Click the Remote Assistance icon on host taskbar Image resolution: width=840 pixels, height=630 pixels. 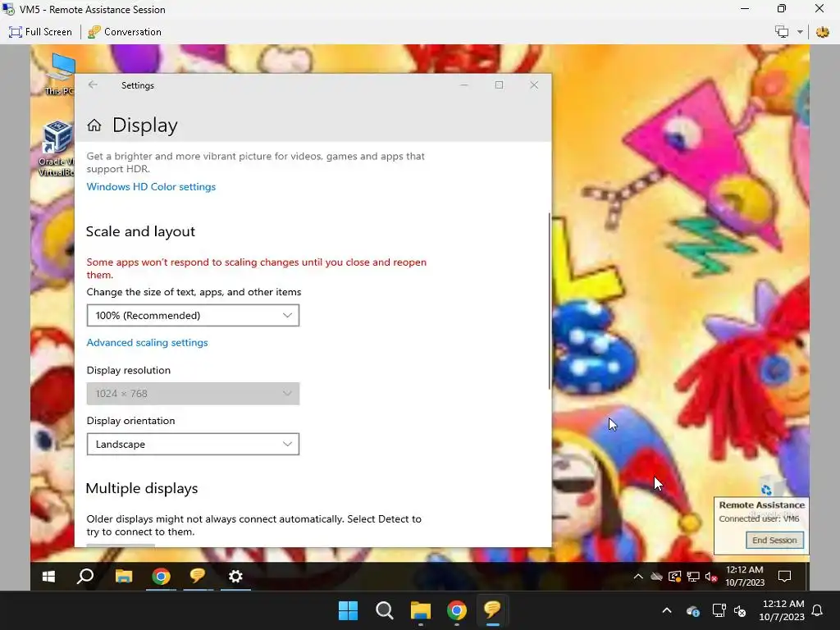pyautogui.click(x=492, y=610)
